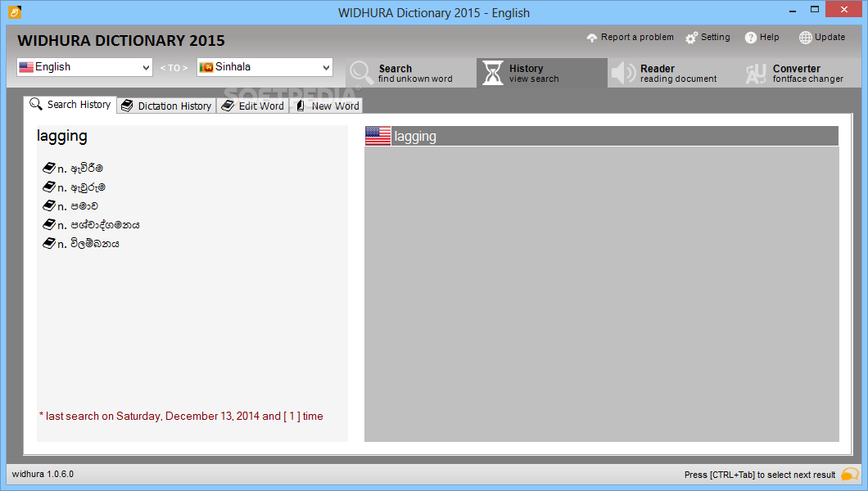
Task: Click the gears Setting icon
Action: pos(691,38)
